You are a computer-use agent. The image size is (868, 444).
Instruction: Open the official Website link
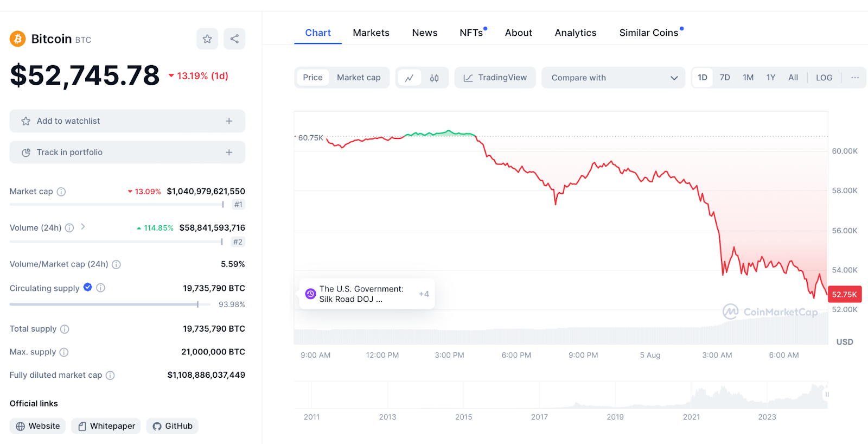pyautogui.click(x=37, y=426)
